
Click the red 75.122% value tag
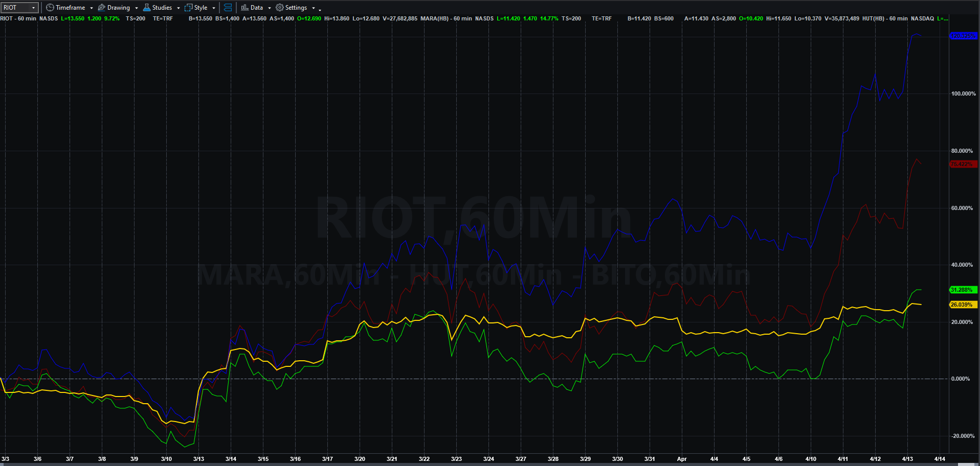(x=963, y=164)
